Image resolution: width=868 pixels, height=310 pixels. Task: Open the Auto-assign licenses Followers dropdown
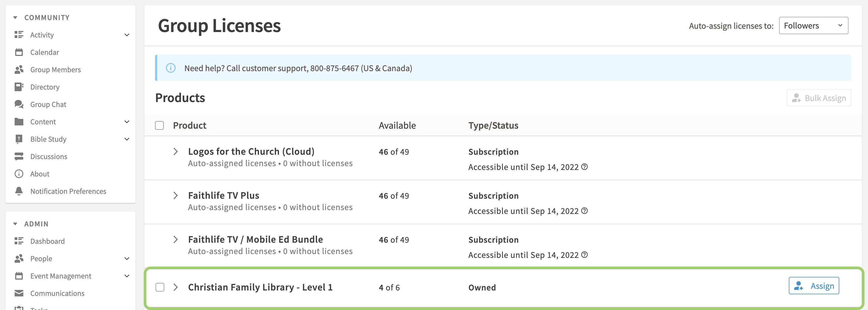814,26
